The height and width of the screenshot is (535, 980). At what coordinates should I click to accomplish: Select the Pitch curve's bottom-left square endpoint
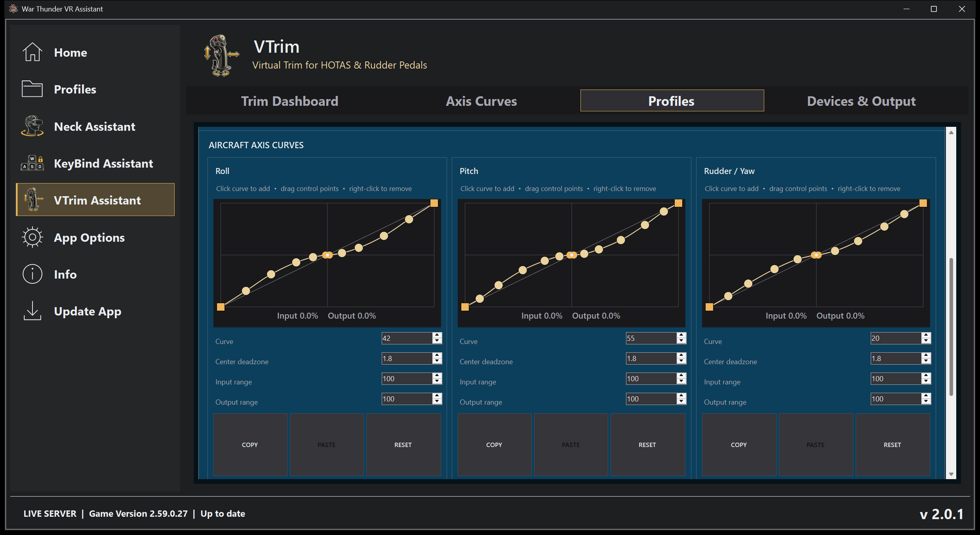coord(465,307)
